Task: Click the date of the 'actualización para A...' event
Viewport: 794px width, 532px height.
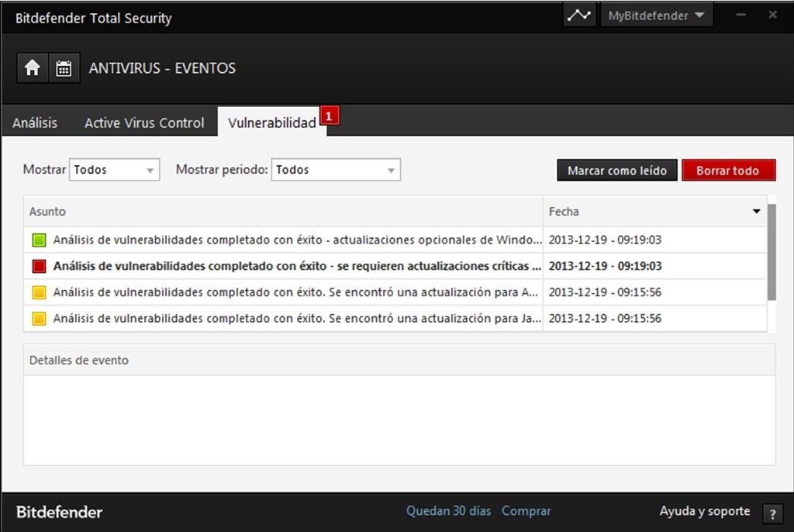Action: point(605,292)
